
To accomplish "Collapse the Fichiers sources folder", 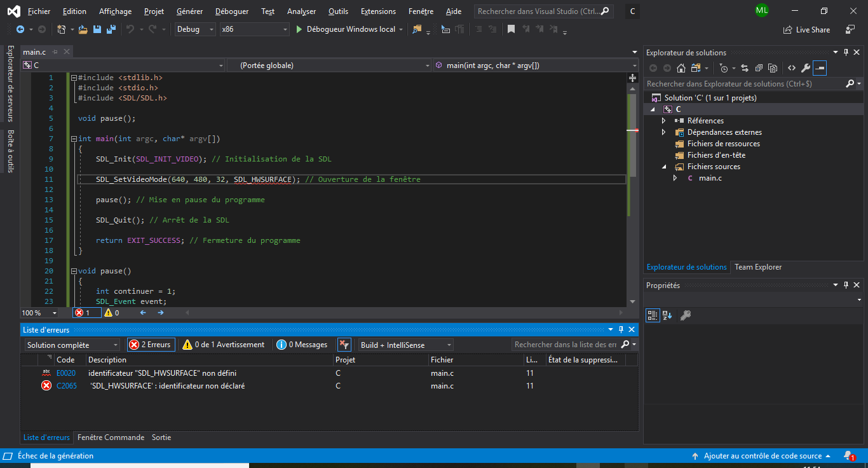I will (664, 166).
